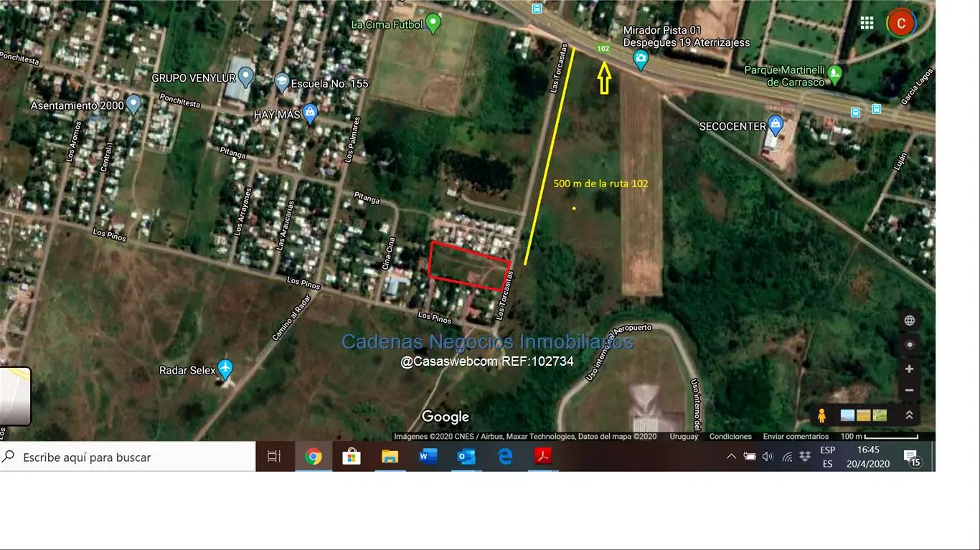The image size is (980, 550).
Task: Click the HAY MÁS shop marker
Action: point(310,113)
